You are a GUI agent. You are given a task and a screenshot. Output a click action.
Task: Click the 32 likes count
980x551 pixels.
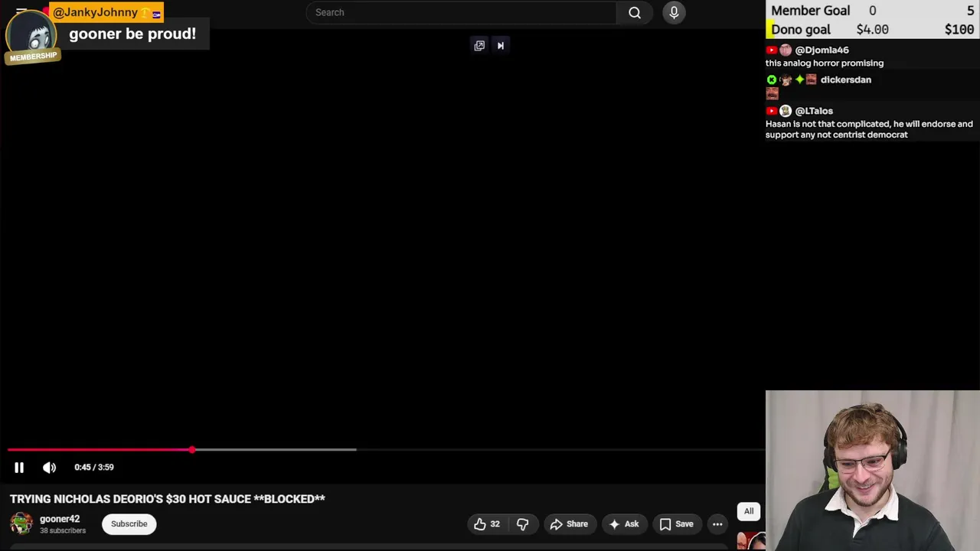(495, 524)
